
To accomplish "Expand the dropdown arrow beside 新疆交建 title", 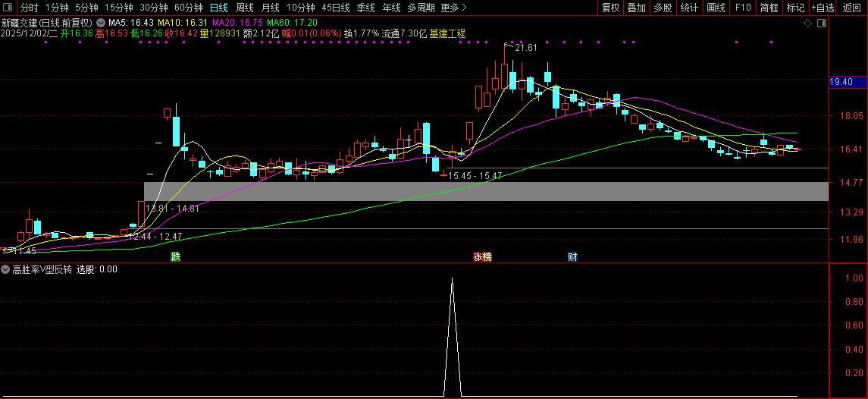I will coord(101,23).
